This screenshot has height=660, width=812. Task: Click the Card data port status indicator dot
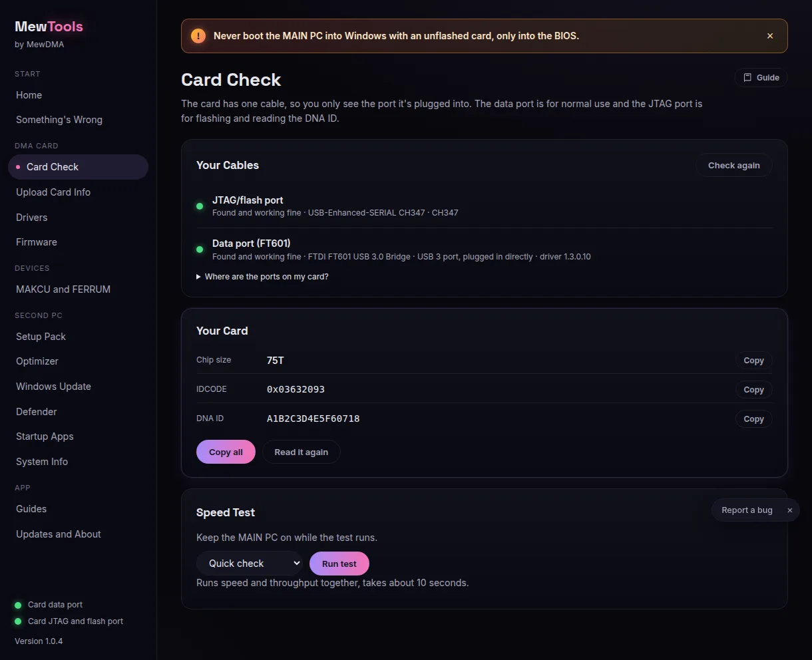click(x=18, y=605)
